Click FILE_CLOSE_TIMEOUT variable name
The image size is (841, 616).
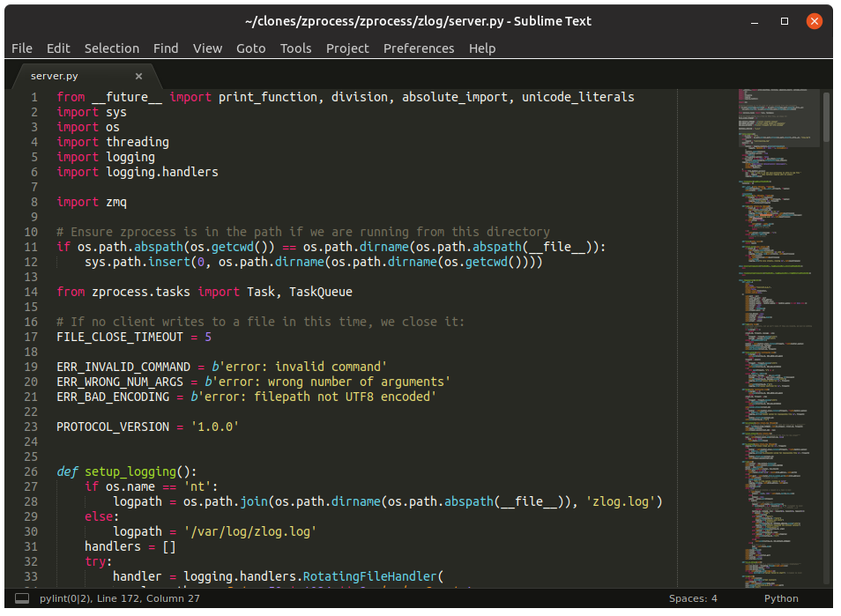click(x=120, y=338)
